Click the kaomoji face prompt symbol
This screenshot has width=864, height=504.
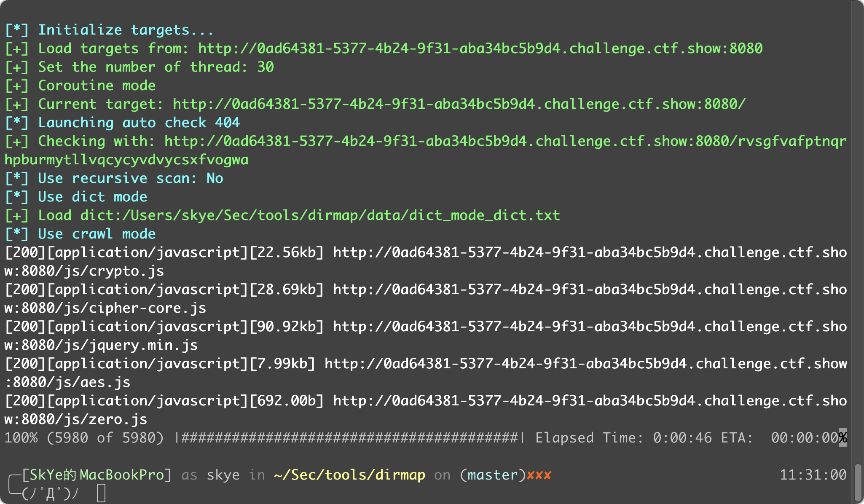point(50,493)
